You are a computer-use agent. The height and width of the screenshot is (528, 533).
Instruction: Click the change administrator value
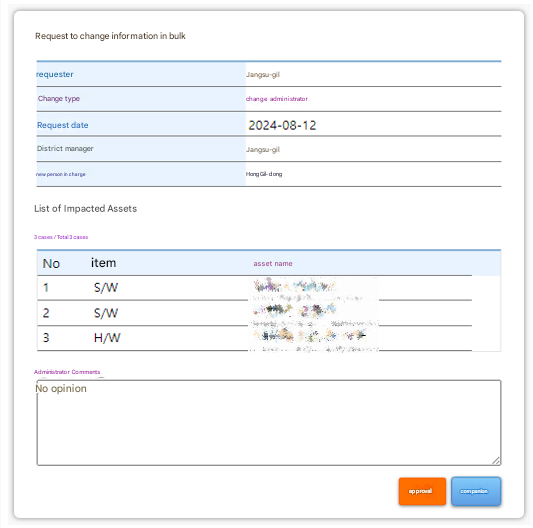point(276,99)
